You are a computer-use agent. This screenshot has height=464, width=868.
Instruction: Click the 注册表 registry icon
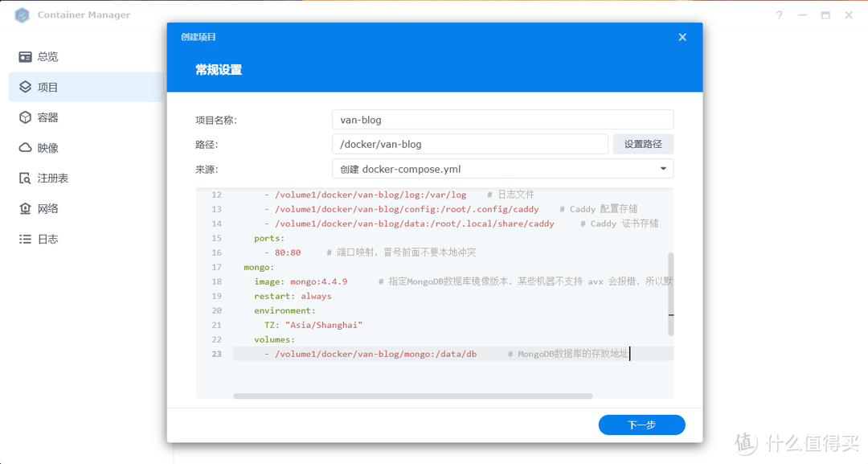click(x=25, y=179)
